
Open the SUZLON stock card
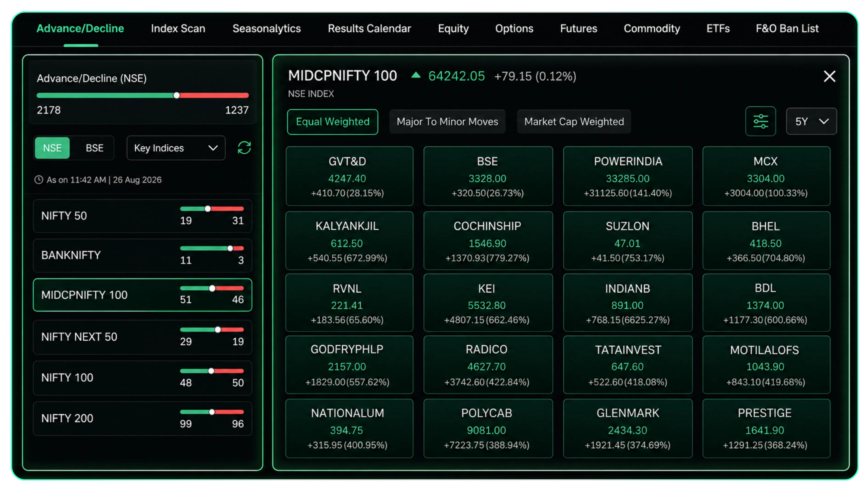[x=628, y=240]
